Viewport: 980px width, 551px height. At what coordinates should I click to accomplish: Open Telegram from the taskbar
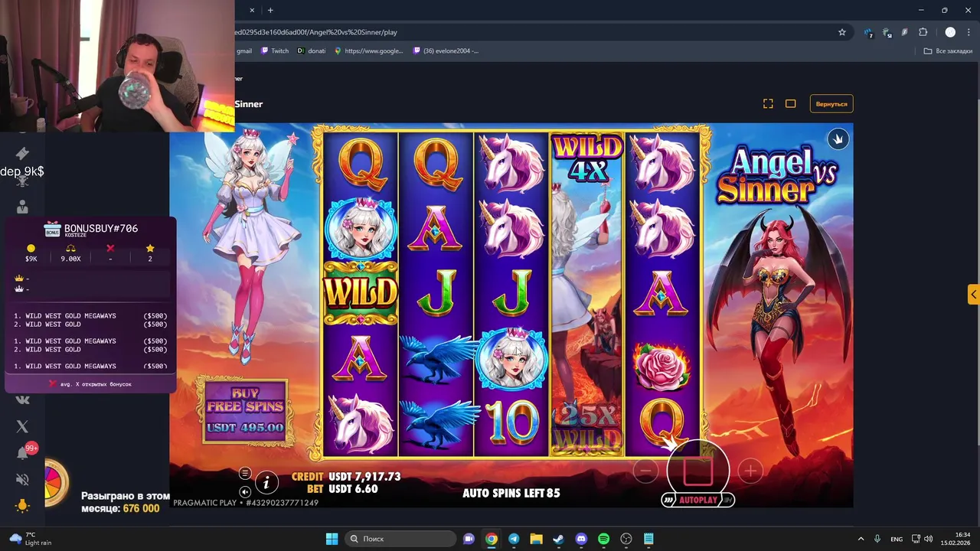[514, 539]
